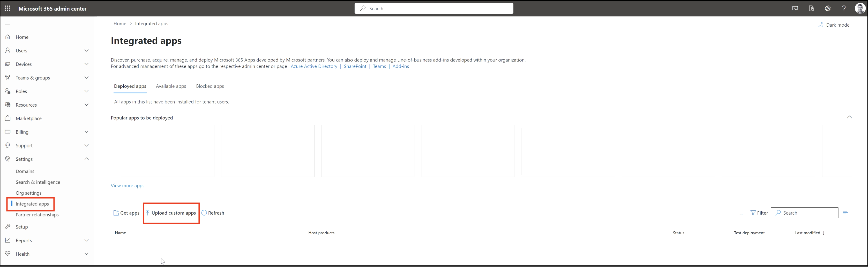The image size is (868, 267).
Task: Open the account profile picture
Action: (x=860, y=9)
